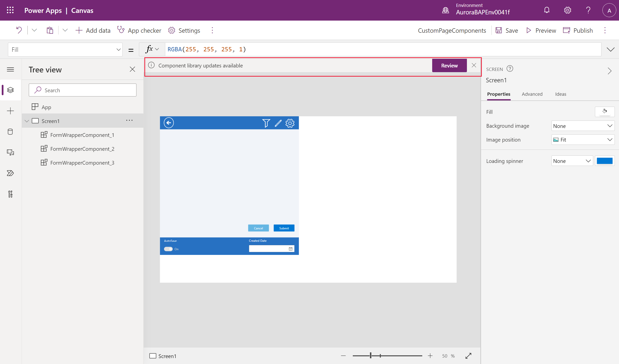Click the Submit button on the form
Viewport: 619px width, 364px height.
click(x=284, y=228)
